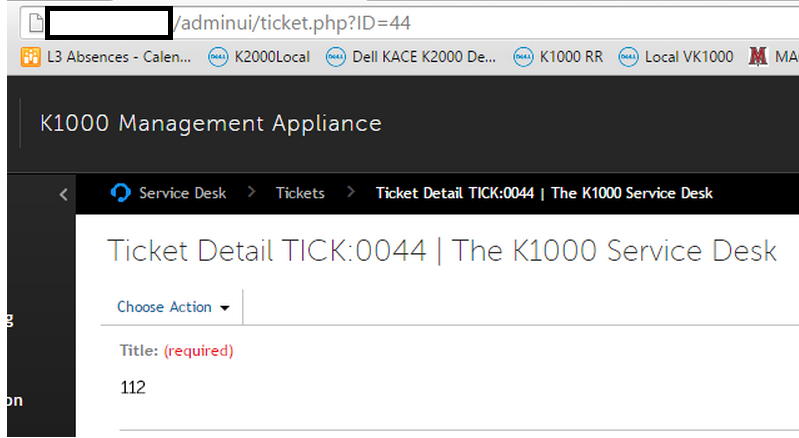799x438 pixels.
Task: Click the Title field containing 112
Action: (x=133, y=387)
